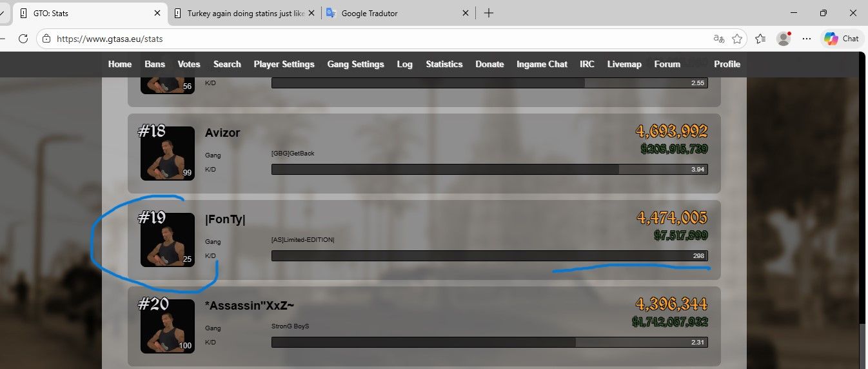This screenshot has width=868, height=369.
Task: Click rank #20 Assassin player avatar
Action: tap(168, 326)
